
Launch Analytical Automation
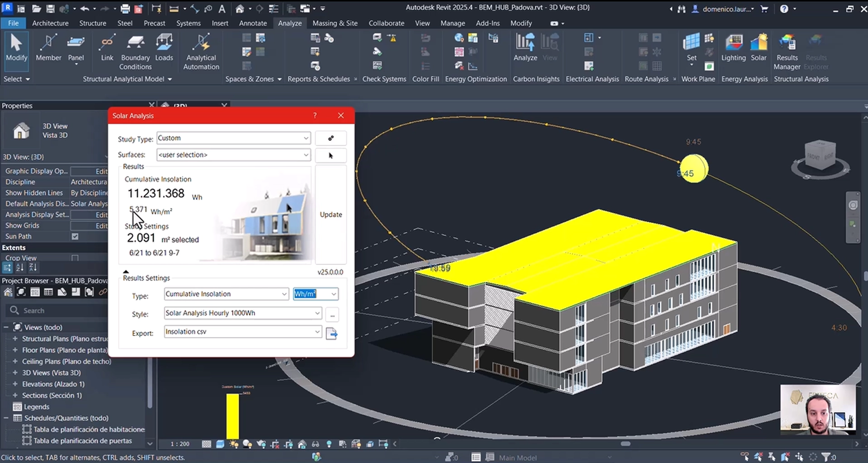click(201, 52)
